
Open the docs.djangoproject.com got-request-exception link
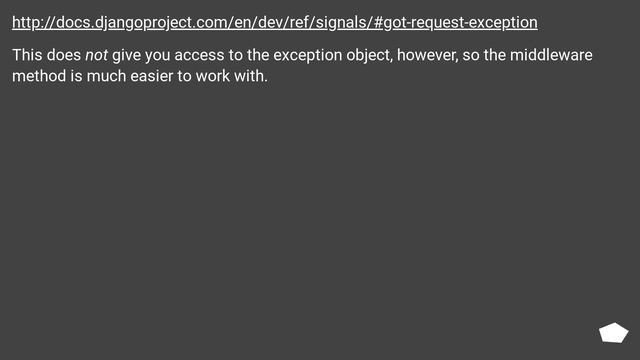point(275,22)
